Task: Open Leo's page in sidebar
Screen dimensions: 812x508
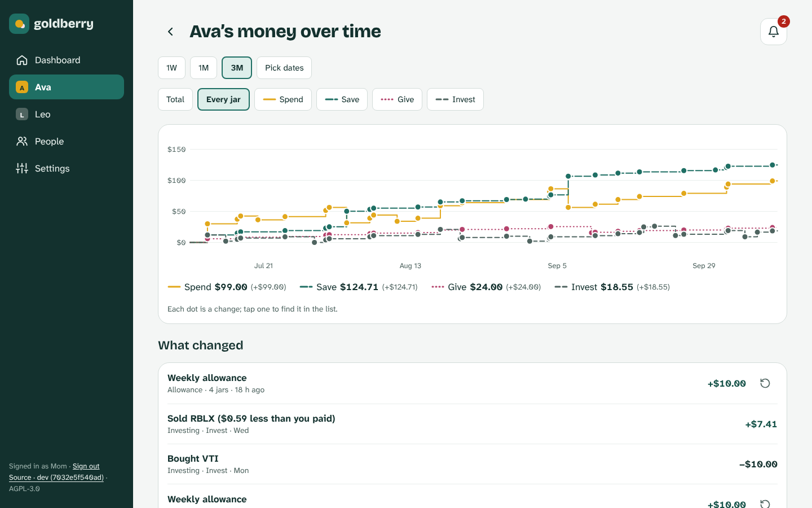Action: (67, 114)
